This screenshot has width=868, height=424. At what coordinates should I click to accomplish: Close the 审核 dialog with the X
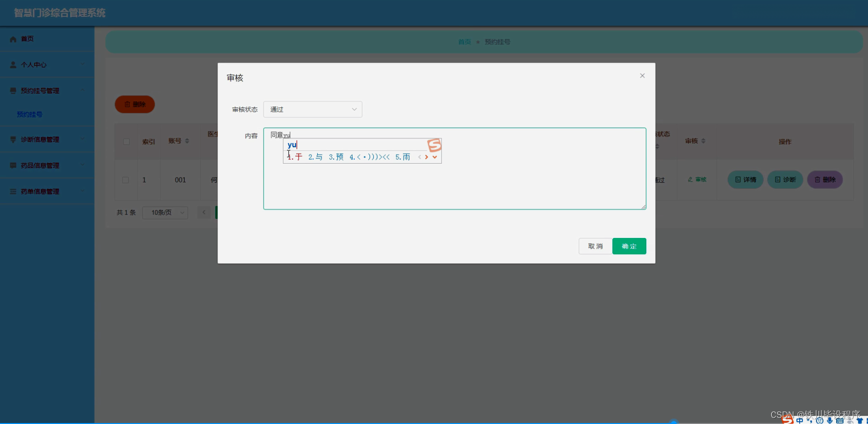pyautogui.click(x=642, y=76)
